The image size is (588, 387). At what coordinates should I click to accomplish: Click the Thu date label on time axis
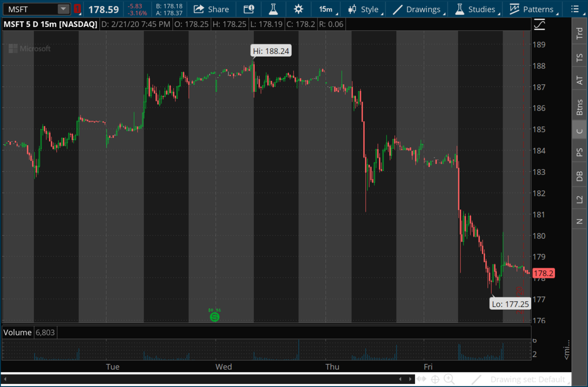click(x=332, y=367)
